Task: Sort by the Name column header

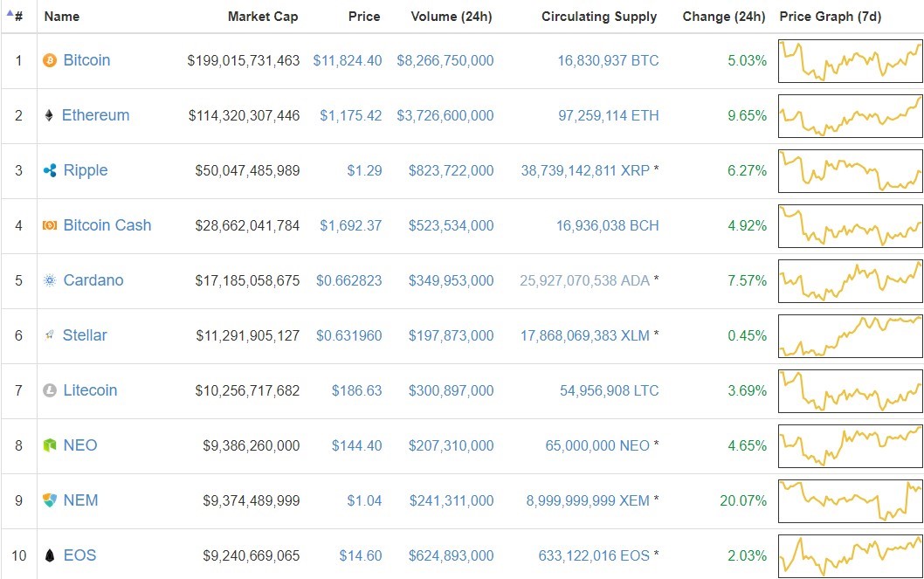Action: (62, 17)
